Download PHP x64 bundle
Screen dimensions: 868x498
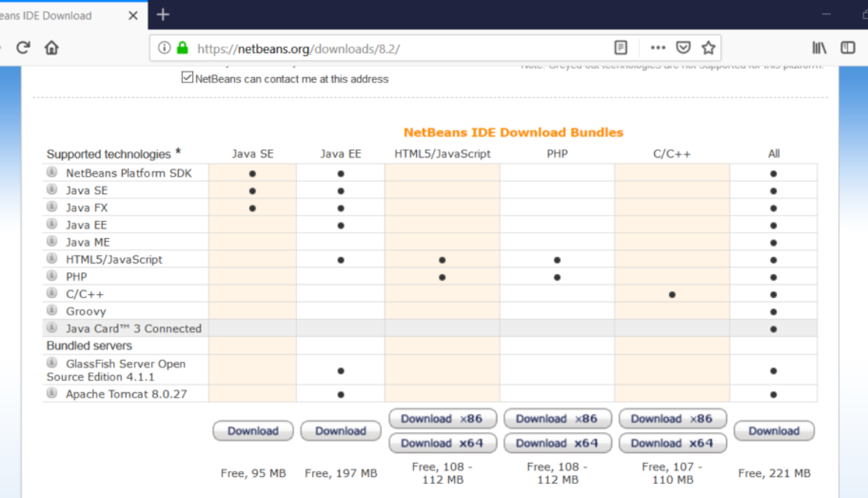[557, 443]
